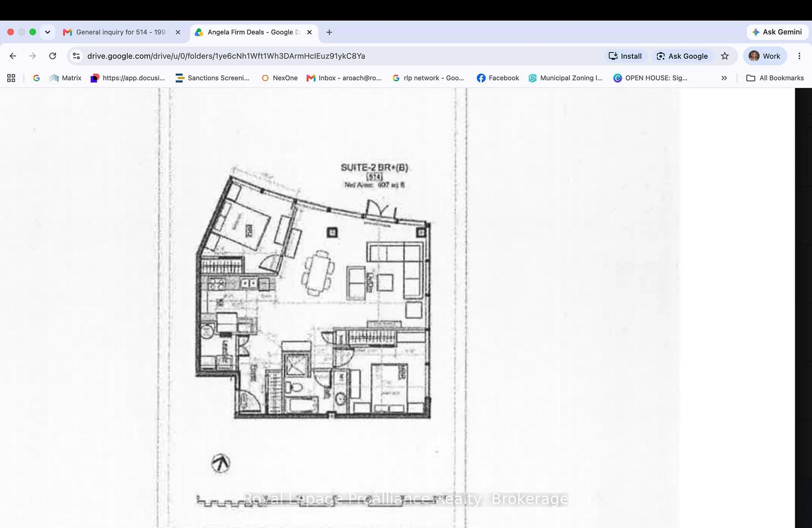
Task: Close the General inquiry Gmail tab
Action: tap(178, 32)
